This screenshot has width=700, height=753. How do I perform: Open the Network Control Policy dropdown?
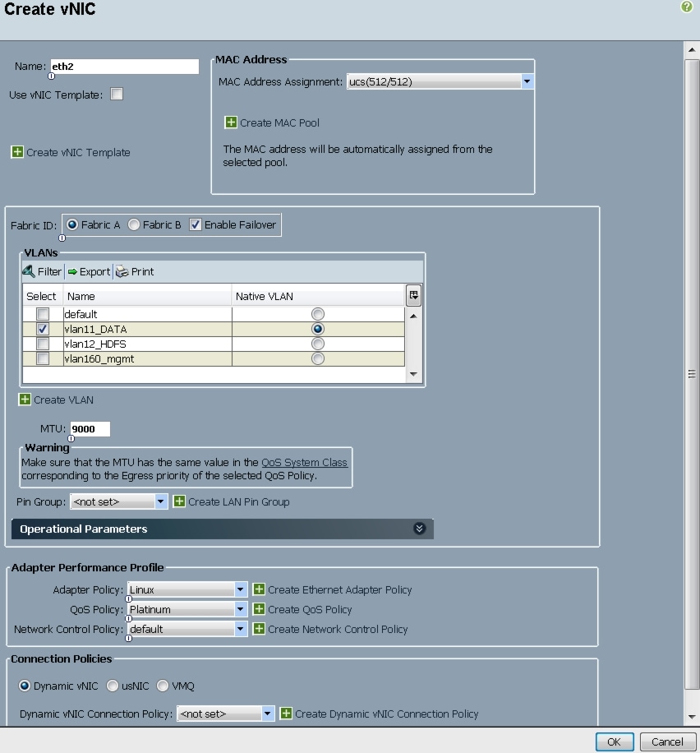click(241, 629)
